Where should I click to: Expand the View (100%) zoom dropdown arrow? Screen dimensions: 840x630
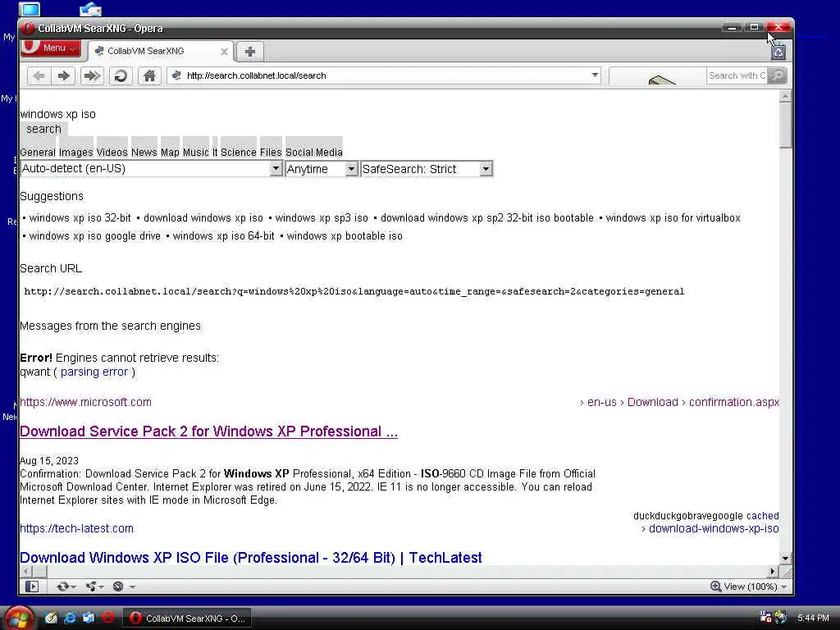(x=783, y=587)
